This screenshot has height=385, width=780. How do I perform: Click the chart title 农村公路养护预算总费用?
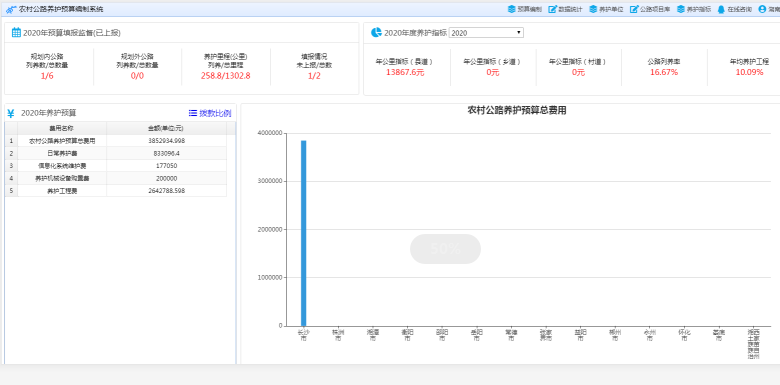click(517, 110)
